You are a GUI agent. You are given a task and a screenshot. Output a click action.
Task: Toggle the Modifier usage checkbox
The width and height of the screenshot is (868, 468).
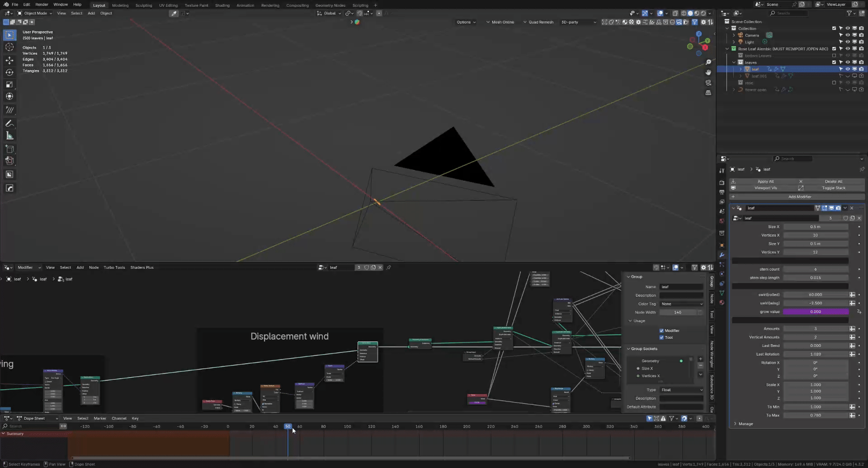(x=661, y=331)
